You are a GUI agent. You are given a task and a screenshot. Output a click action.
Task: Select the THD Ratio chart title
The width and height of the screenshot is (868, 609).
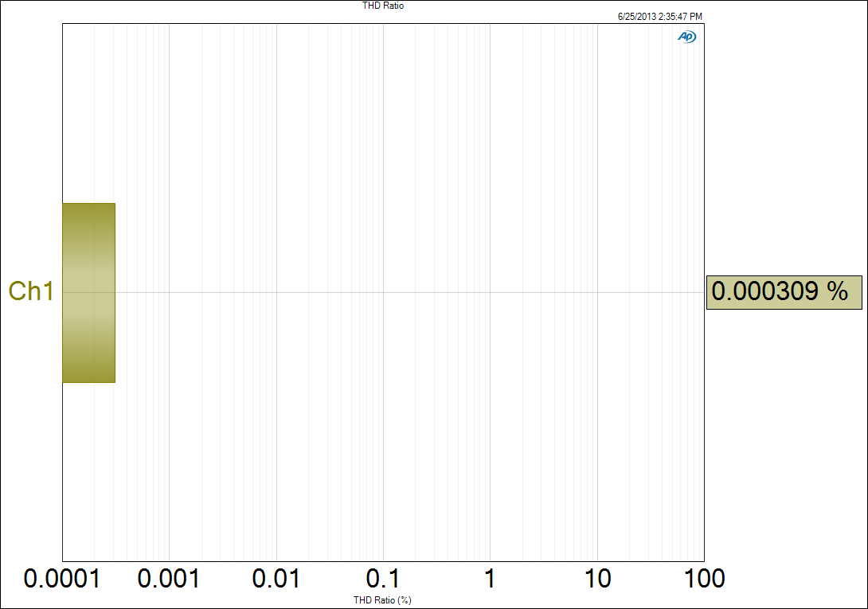point(383,6)
